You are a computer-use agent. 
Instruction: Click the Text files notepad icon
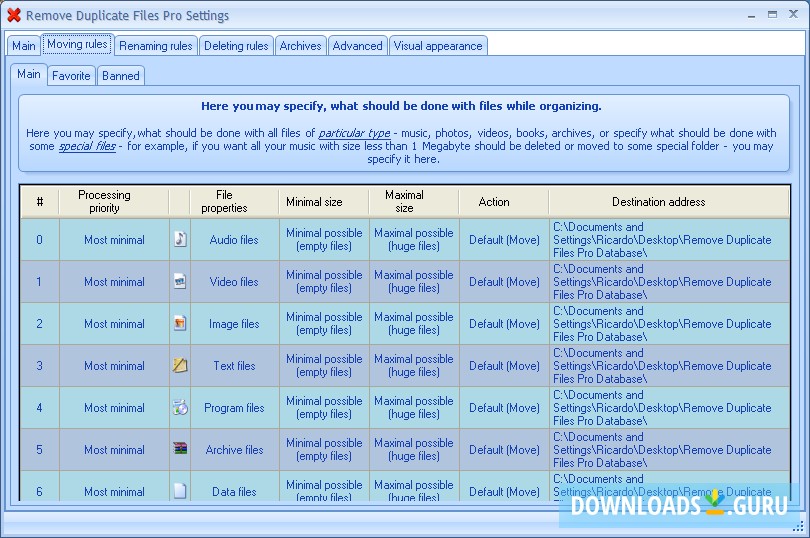[180, 365]
